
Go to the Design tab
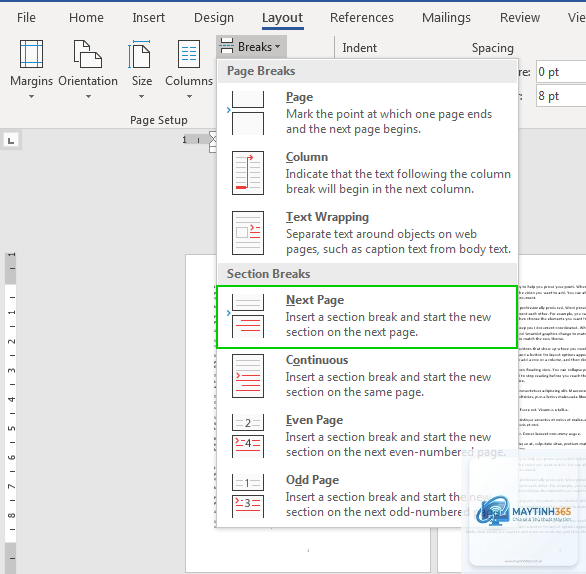214,18
